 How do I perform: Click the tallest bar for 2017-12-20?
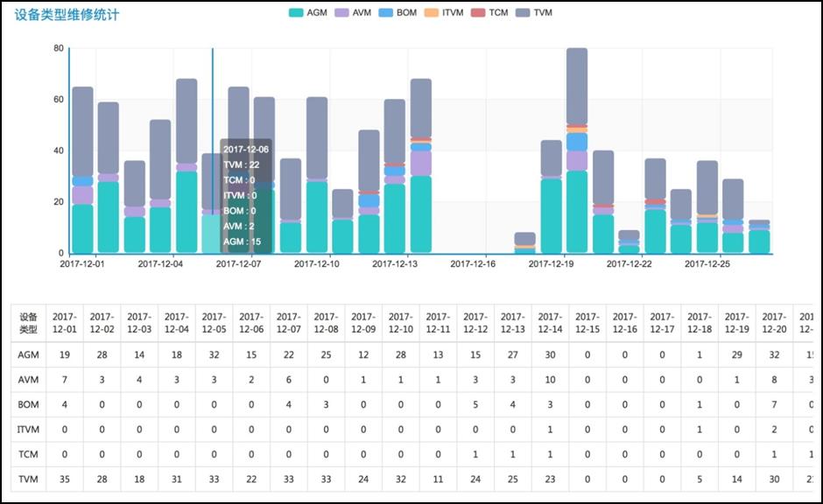coord(577,150)
